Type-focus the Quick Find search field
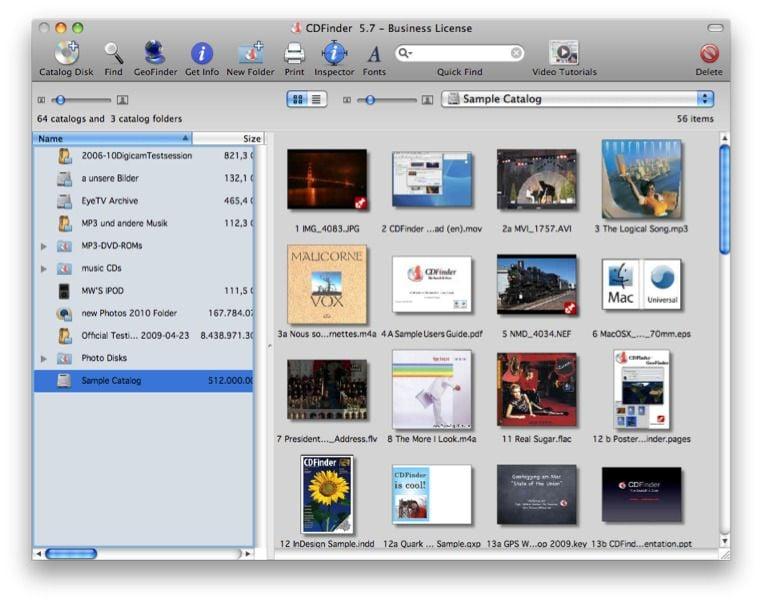 (459, 52)
